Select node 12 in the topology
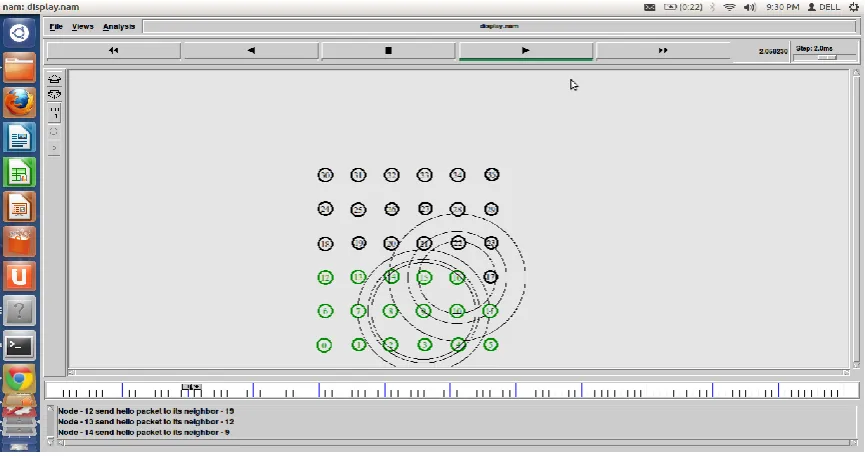Screen dimensions: 865x456 tap(325, 277)
